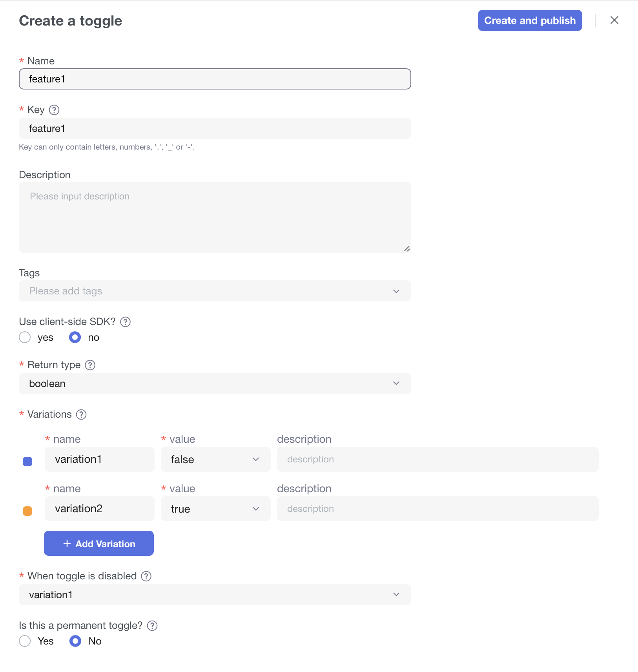Image resolution: width=638 pixels, height=672 pixels.
Task: Click Add Variation button
Action: pyautogui.click(x=99, y=543)
